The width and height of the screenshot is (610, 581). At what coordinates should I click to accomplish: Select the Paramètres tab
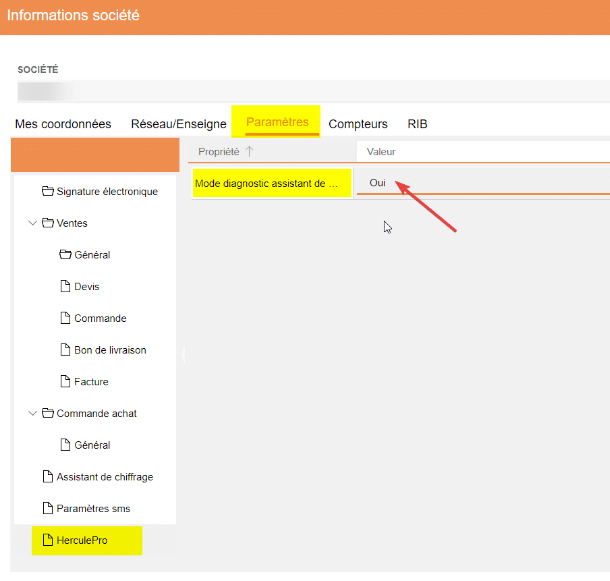coord(277,122)
